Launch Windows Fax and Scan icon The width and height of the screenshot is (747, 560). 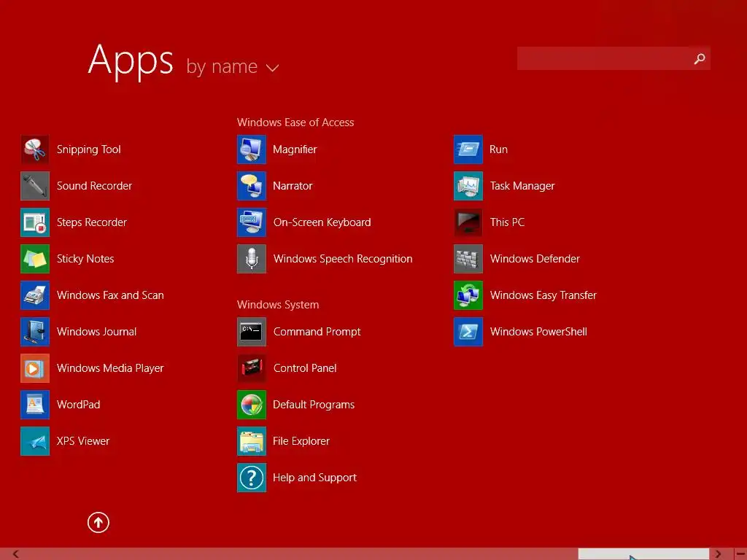tap(35, 295)
